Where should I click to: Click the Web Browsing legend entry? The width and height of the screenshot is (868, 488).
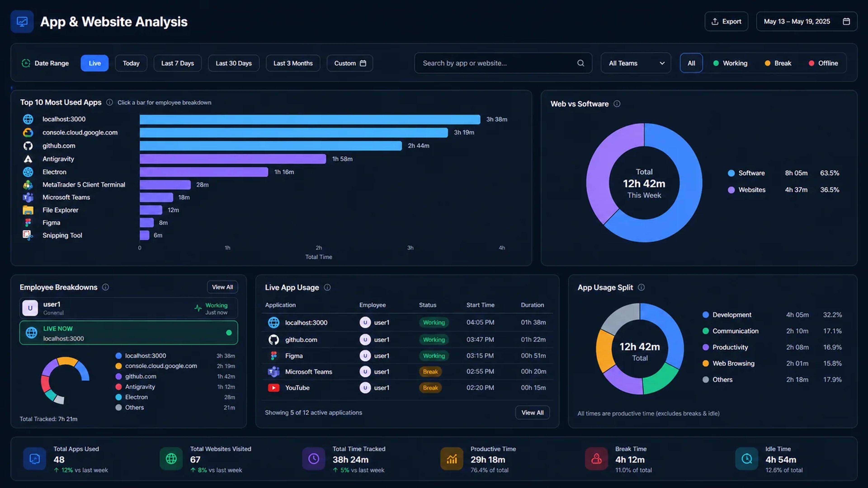772,363
